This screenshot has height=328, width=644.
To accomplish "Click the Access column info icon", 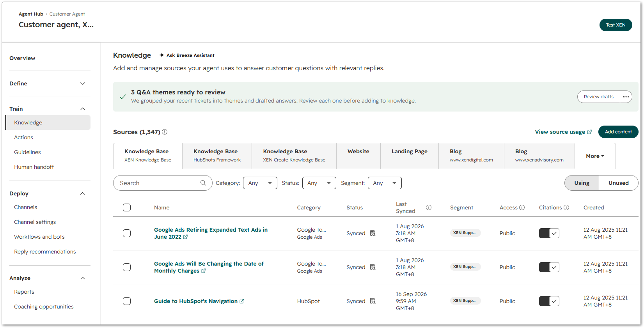I will (522, 207).
